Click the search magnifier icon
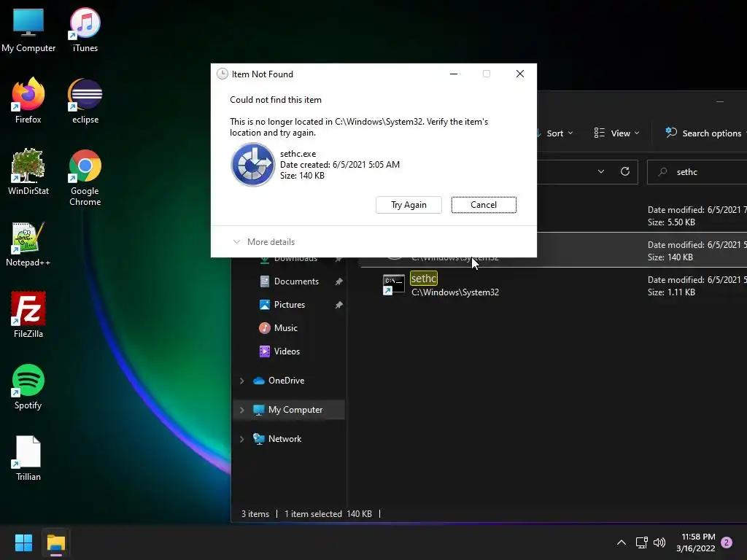The width and height of the screenshot is (747, 560). point(662,172)
